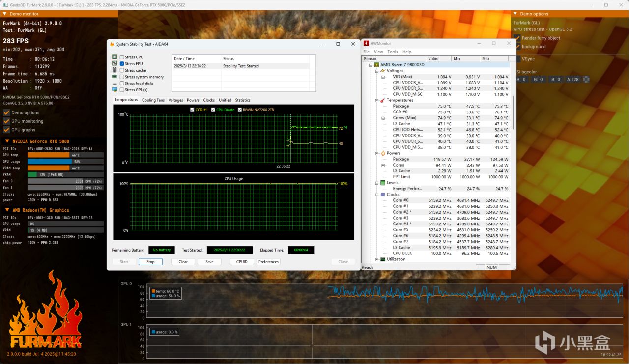The height and width of the screenshot is (364, 629).
Task: Click the Stress CPU chip icon in AIDA64
Action: point(114,57)
